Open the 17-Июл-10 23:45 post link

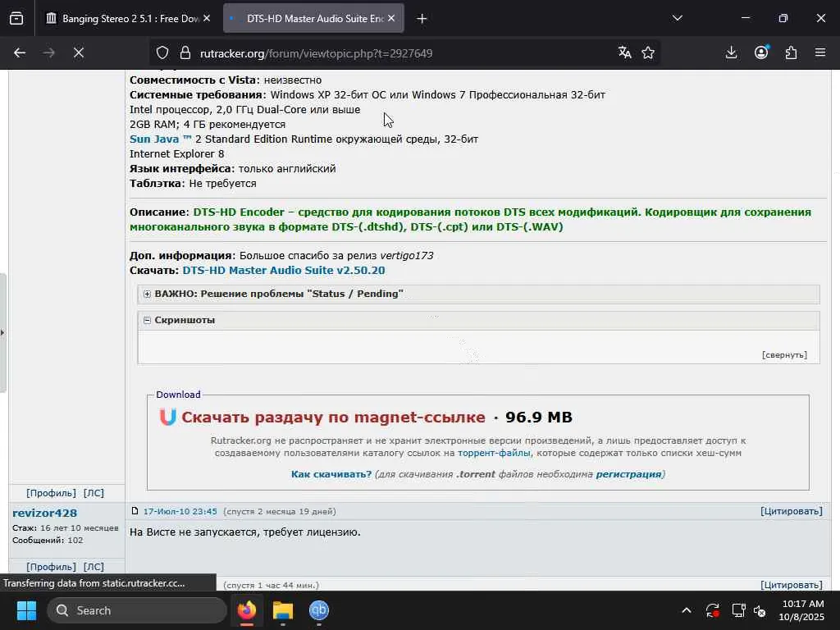click(180, 512)
